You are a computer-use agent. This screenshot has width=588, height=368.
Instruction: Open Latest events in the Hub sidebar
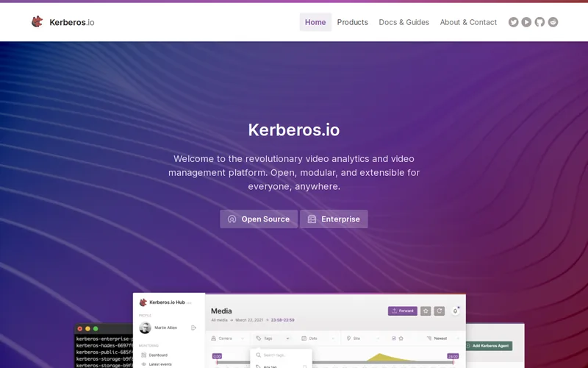click(x=157, y=364)
